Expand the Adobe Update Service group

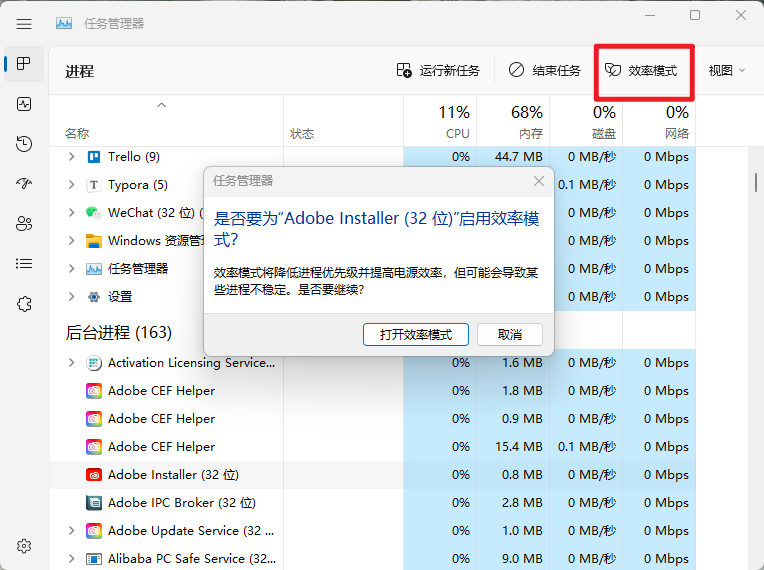pos(72,531)
